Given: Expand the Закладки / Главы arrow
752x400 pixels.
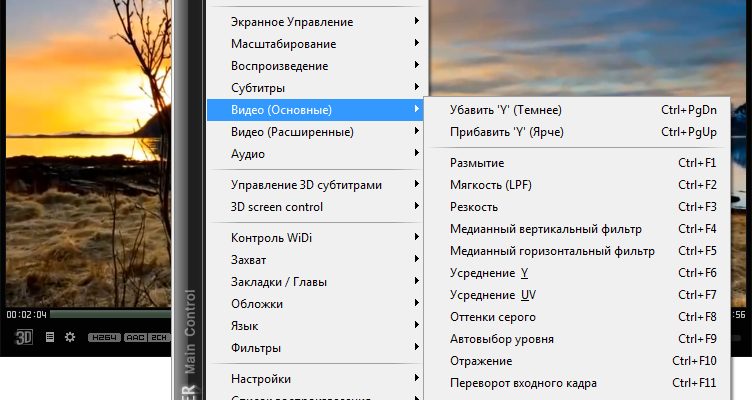Looking at the screenshot, I should pos(416,281).
